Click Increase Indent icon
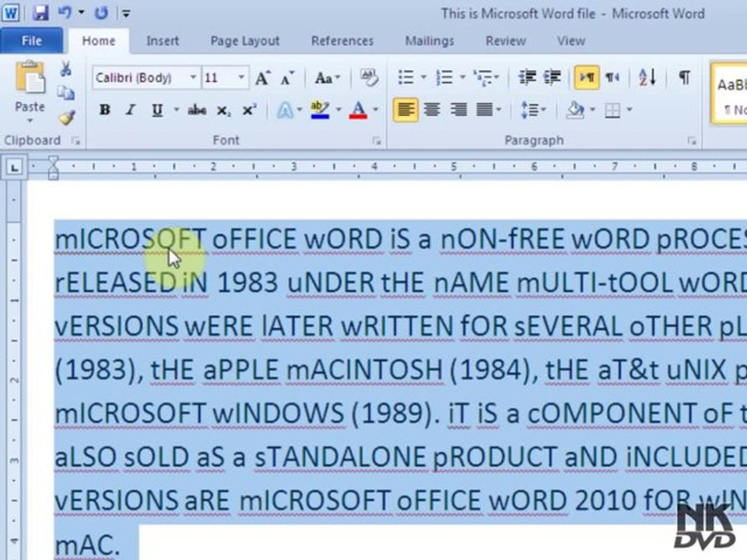 tap(552, 77)
